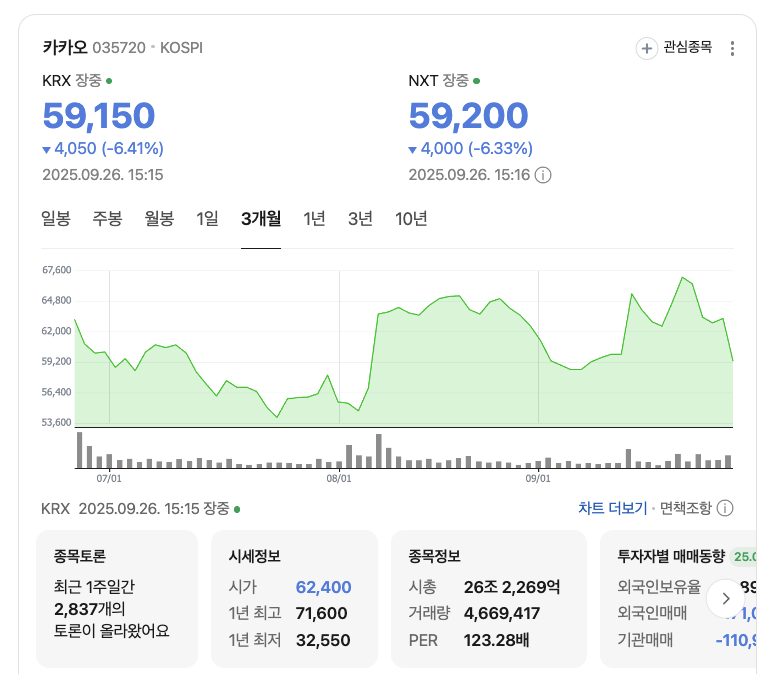Switch chart to 3년 range

360,219
